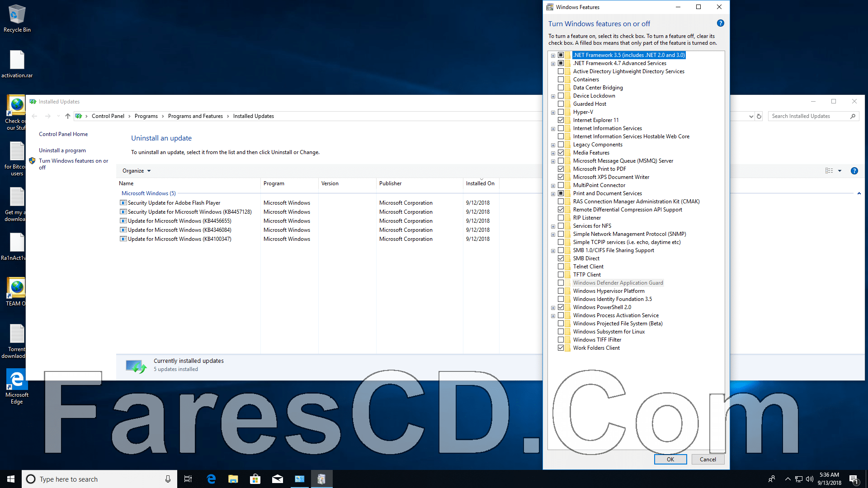868x488 pixels.
Task: Show hidden system tray icons
Action: (x=788, y=479)
